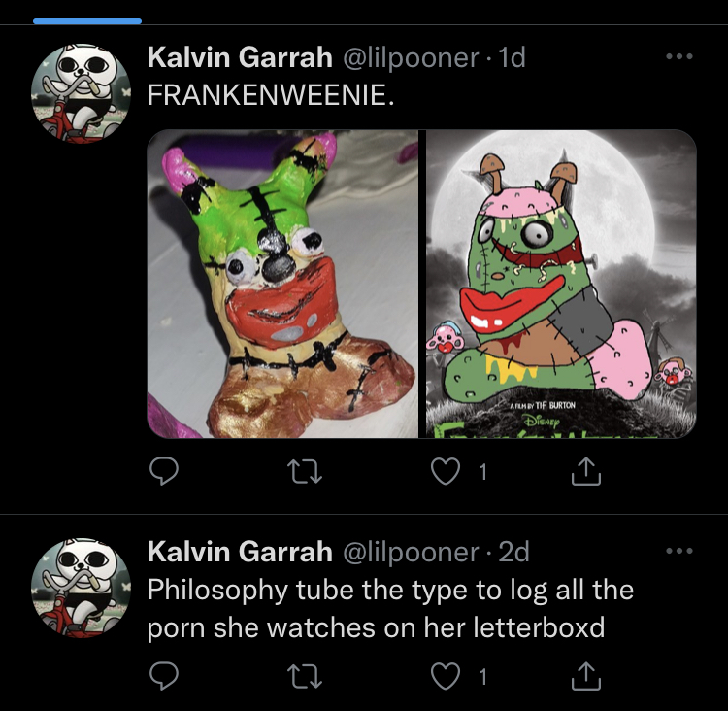Open the FRANKENWEENIE tweet text
Viewport: 728px width, 711px height.
tap(271, 95)
